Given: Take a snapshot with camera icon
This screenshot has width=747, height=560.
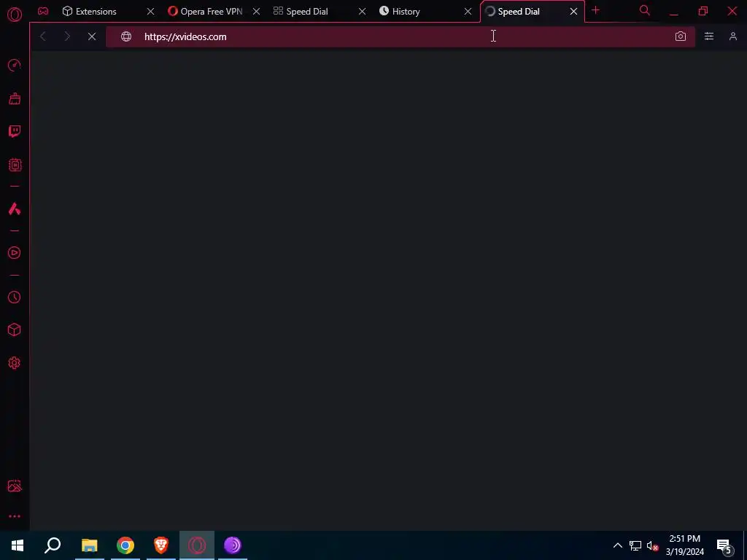Looking at the screenshot, I should [681, 36].
